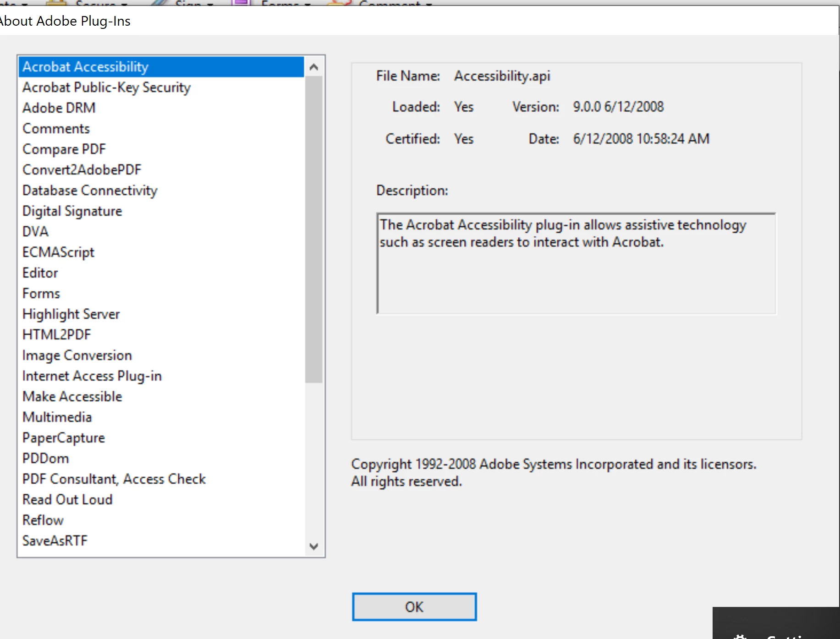Select Acrobat Accessibility in the plug-in list
840x639 pixels.
coord(161,67)
